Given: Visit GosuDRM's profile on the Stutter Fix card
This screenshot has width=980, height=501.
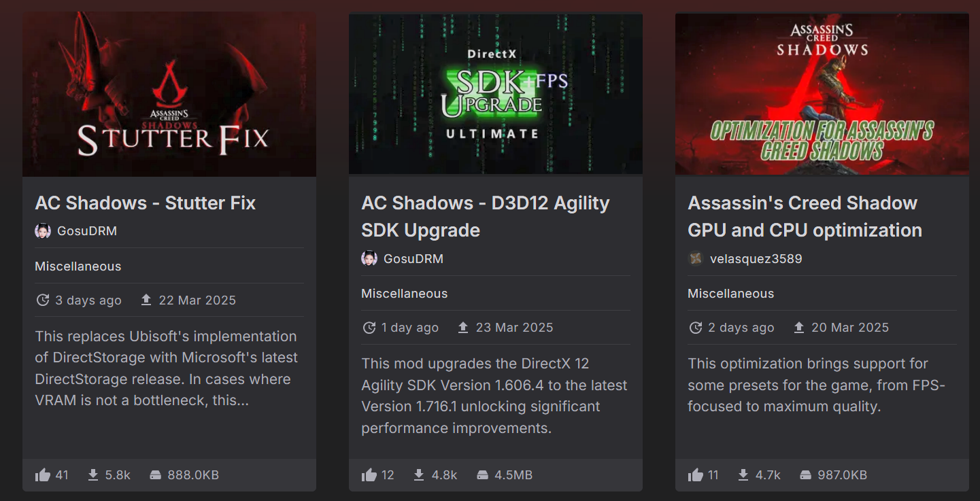Looking at the screenshot, I should point(87,231).
